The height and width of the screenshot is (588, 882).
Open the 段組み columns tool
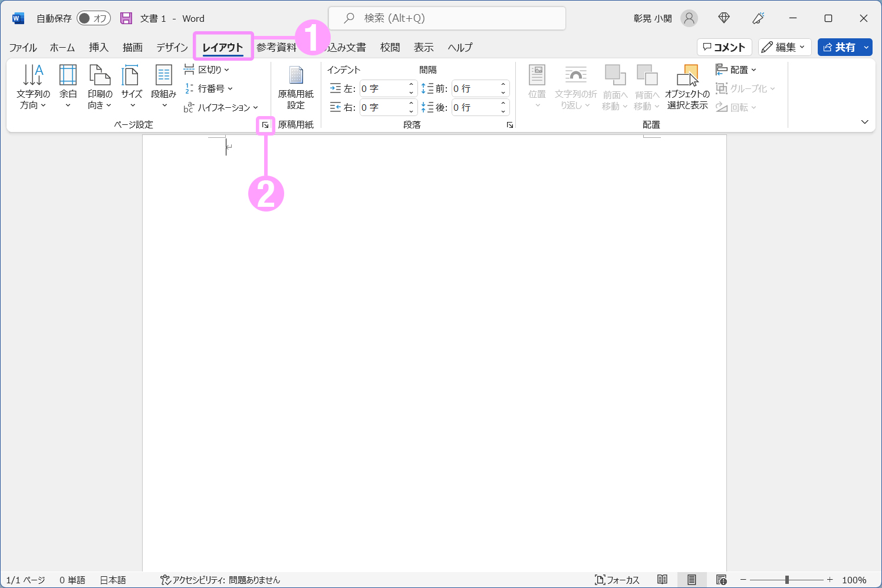[163, 87]
